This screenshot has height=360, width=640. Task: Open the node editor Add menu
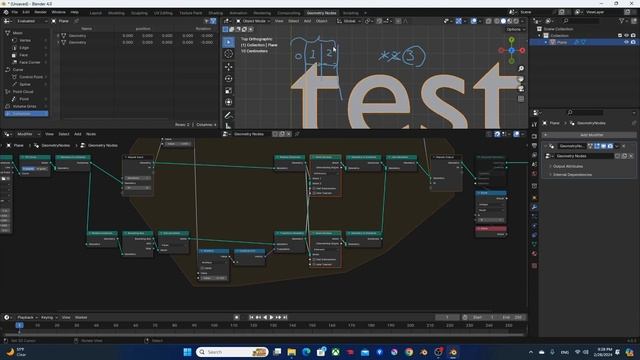click(x=77, y=134)
